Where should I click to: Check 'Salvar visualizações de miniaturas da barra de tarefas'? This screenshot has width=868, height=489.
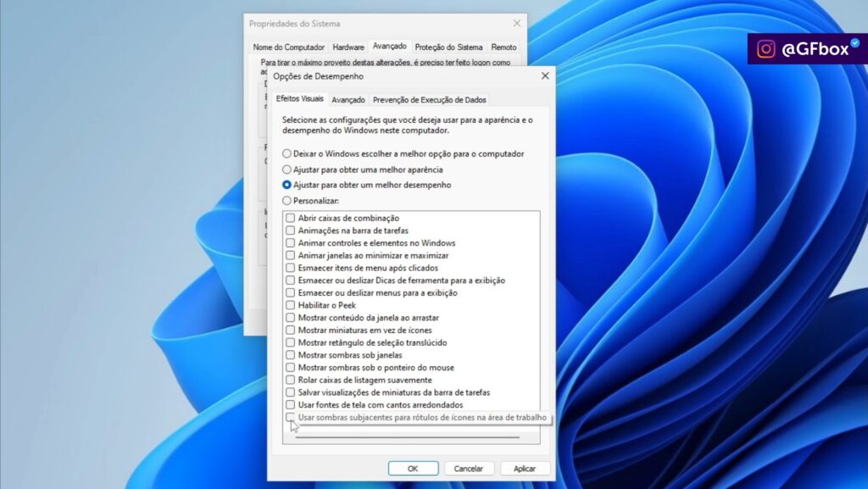pyautogui.click(x=290, y=392)
